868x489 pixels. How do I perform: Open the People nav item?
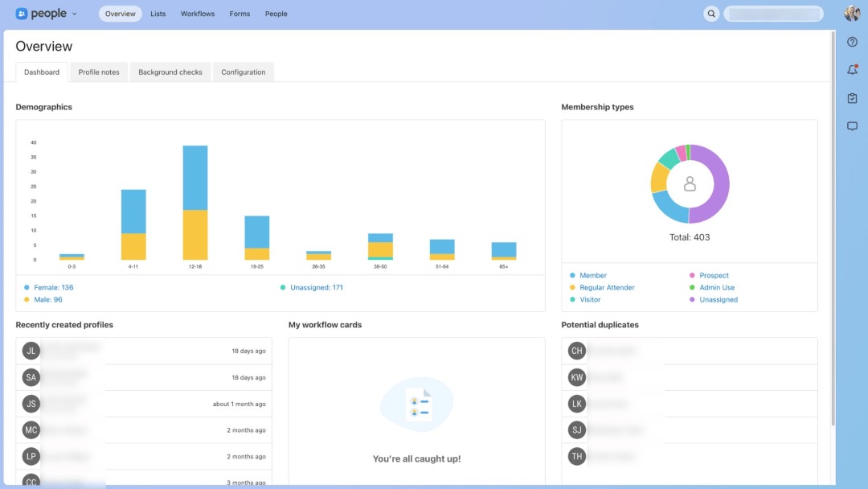click(x=276, y=14)
